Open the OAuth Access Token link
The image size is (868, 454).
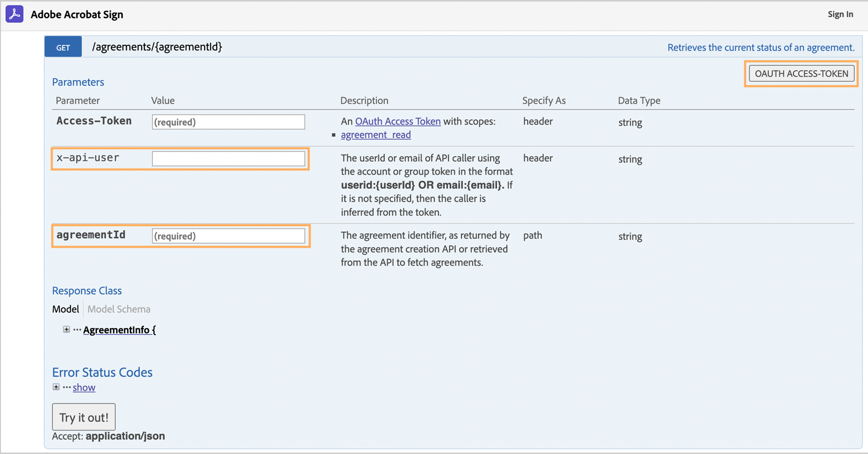[x=398, y=121]
